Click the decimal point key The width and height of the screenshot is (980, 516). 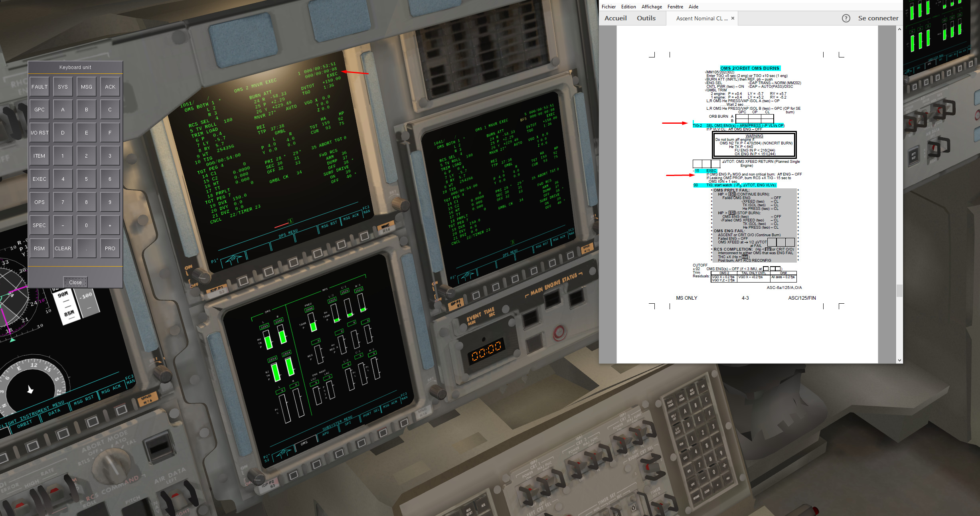(x=86, y=248)
